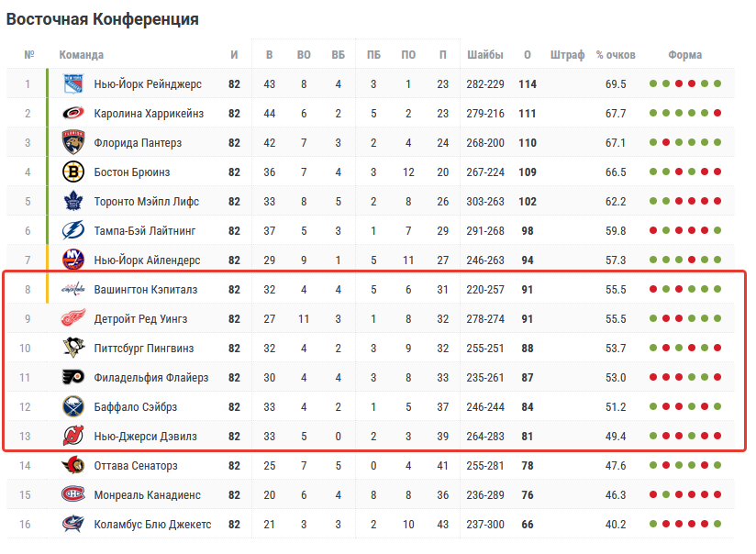Screen dimensions: 756x554
Task: Click the Buffalo Sabres logo icon
Action: 73,407
